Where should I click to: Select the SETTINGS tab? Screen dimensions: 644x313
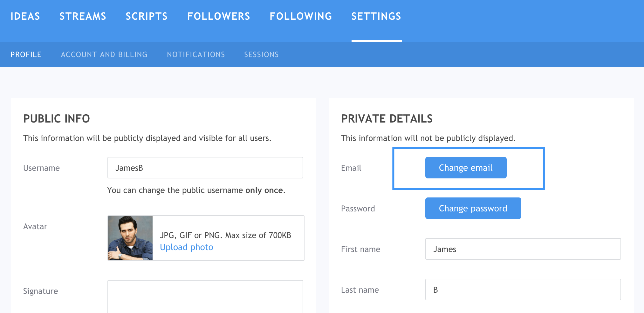pyautogui.click(x=376, y=16)
